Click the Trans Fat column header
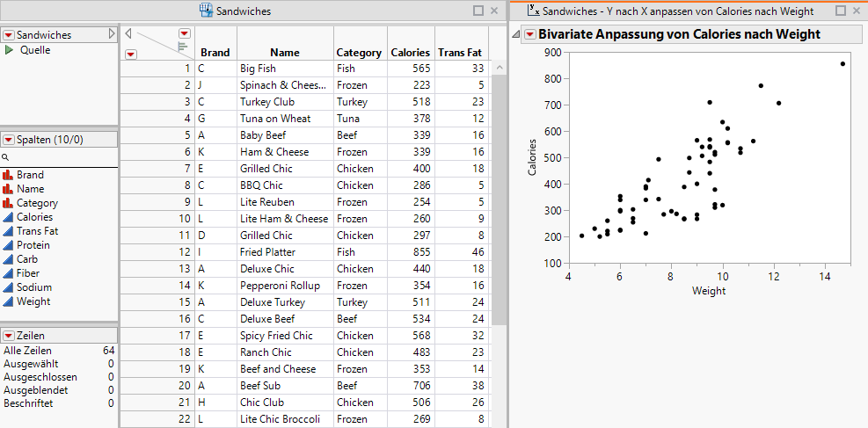Image resolution: width=868 pixels, height=428 pixels. (x=461, y=53)
